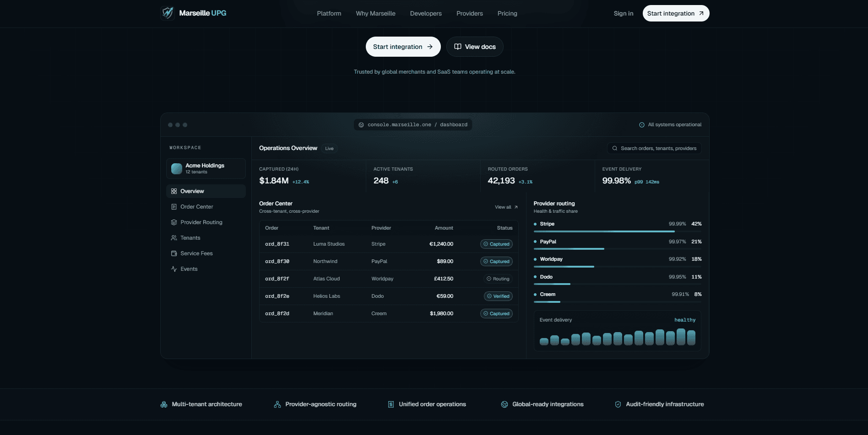The height and width of the screenshot is (435, 868).
Task: Select the Events activity icon
Action: coord(174,269)
